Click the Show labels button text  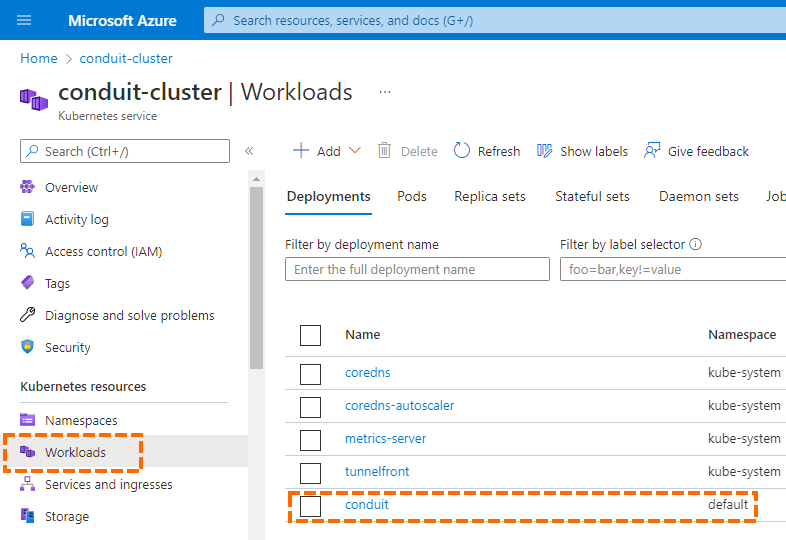[594, 151]
